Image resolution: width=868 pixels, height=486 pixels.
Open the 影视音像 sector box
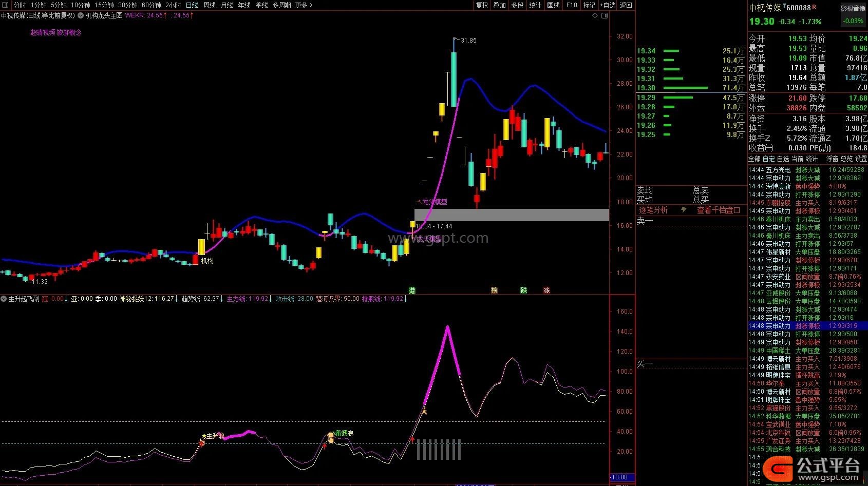(853, 14)
